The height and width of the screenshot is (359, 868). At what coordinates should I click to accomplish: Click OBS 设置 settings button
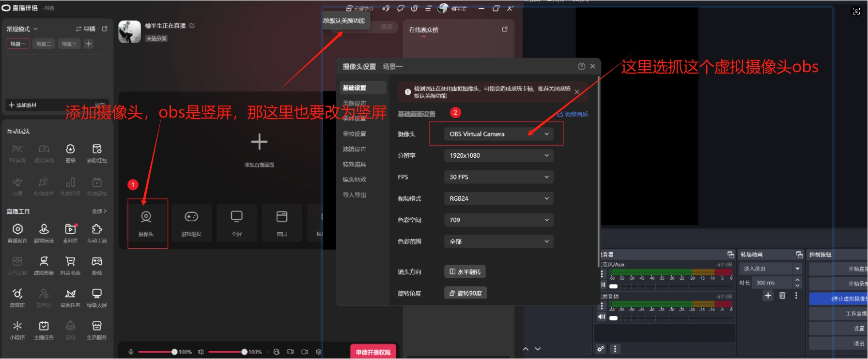(x=838, y=329)
